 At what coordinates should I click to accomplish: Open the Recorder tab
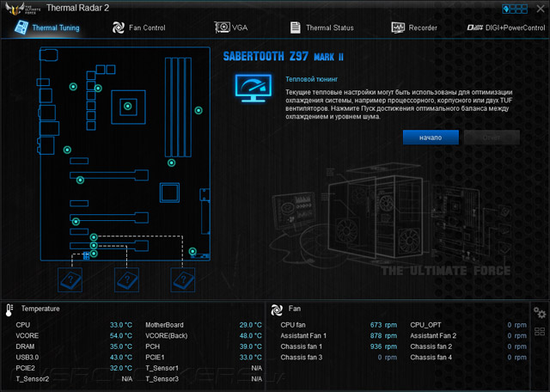(x=414, y=28)
